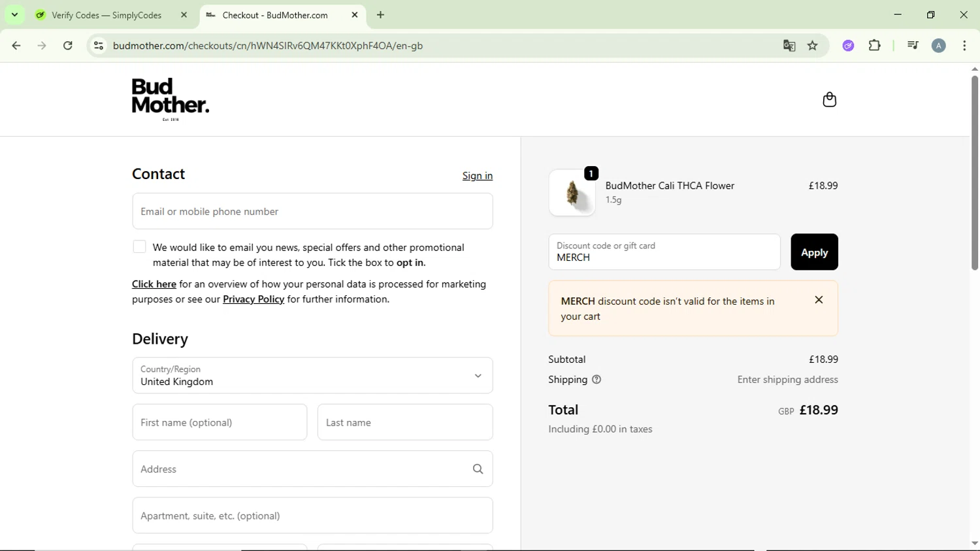The image size is (980, 551).
Task: Open the media control icon in toolbar
Action: coord(913,46)
